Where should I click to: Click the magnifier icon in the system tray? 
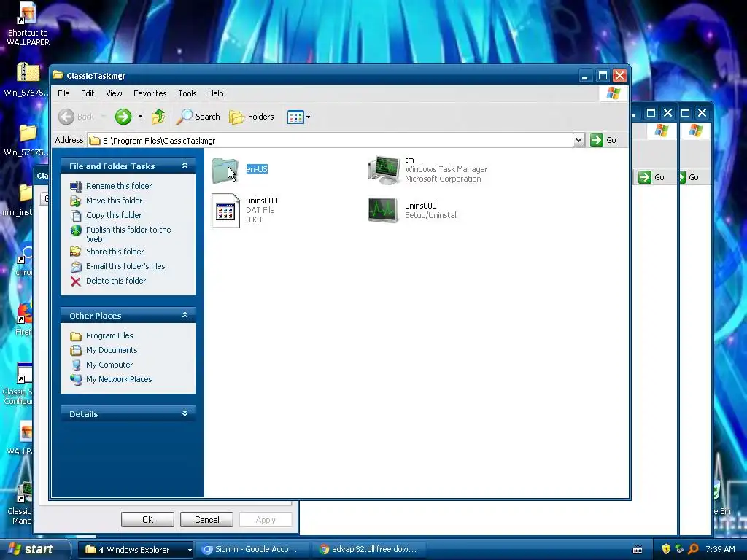[x=693, y=550]
